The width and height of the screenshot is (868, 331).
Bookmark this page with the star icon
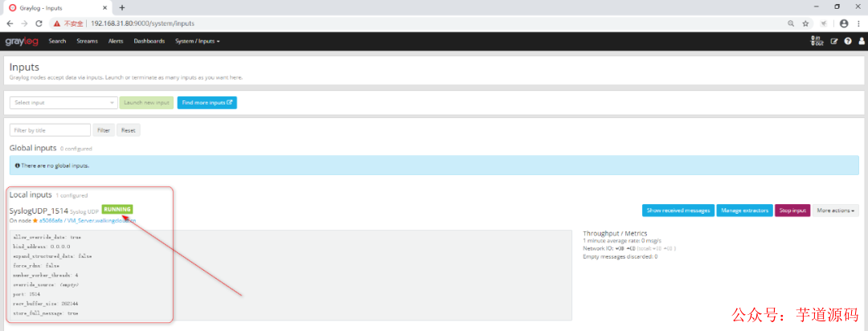pyautogui.click(x=805, y=24)
